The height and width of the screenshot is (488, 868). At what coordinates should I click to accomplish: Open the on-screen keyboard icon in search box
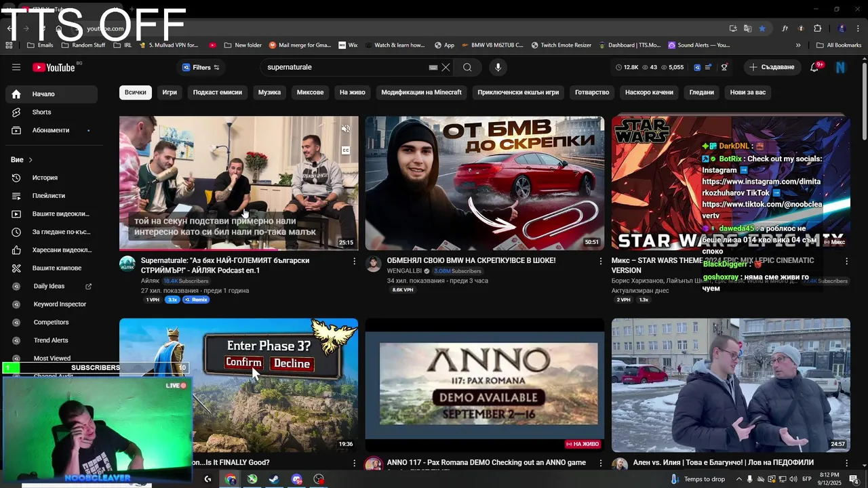(433, 67)
